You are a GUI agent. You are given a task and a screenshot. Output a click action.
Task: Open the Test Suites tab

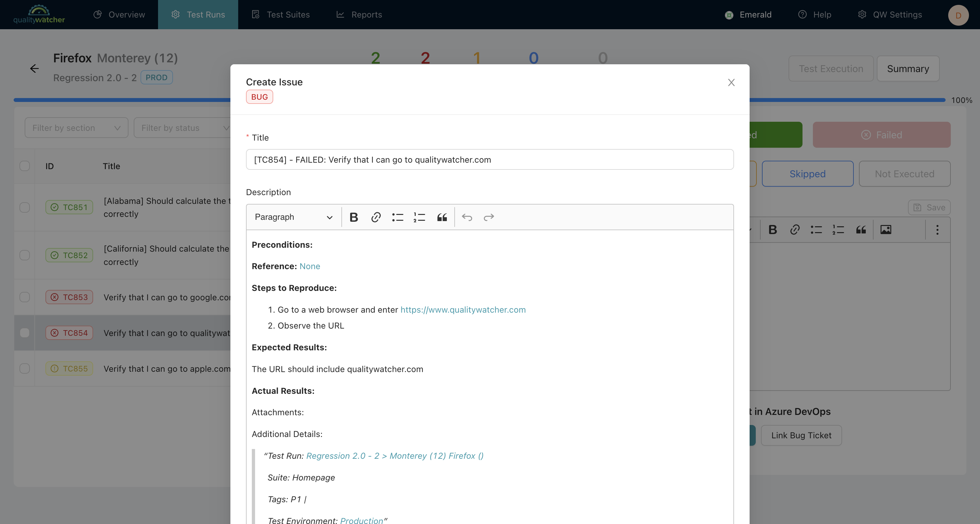pyautogui.click(x=281, y=15)
